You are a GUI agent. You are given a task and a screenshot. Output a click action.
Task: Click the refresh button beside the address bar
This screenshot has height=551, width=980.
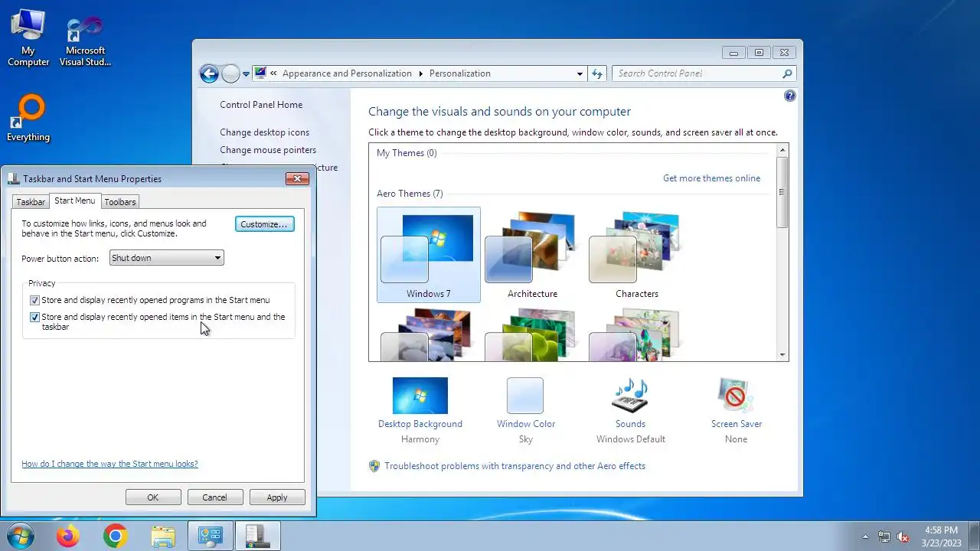pos(597,73)
